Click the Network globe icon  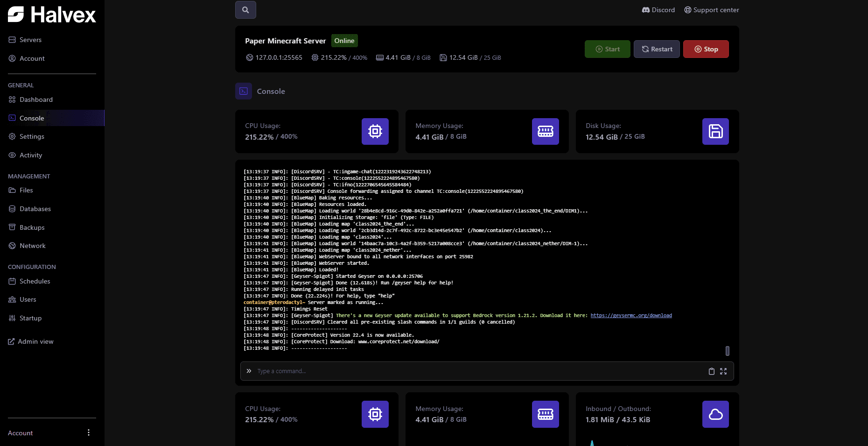[12, 246]
